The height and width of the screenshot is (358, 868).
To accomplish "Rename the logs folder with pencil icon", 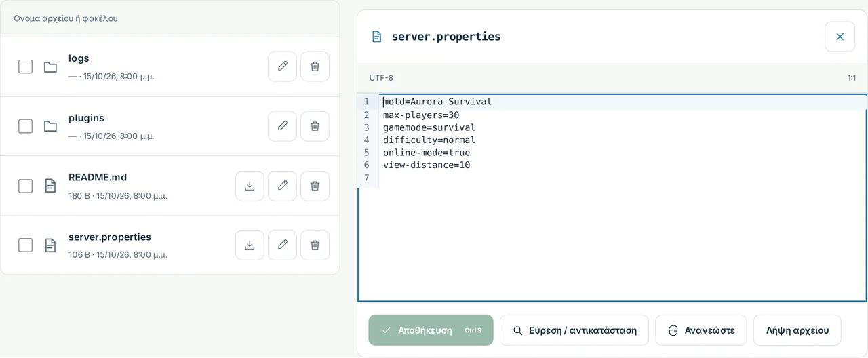I will tap(282, 66).
